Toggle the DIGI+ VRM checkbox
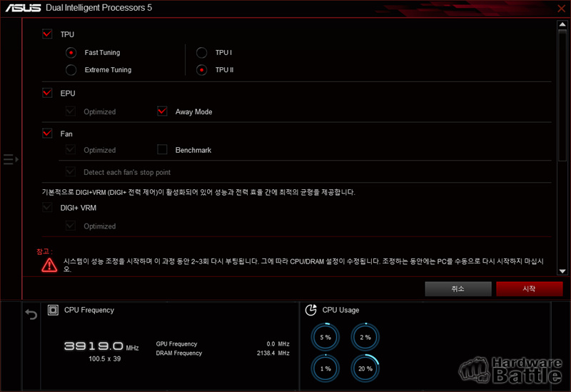This screenshot has height=392, width=571. (47, 207)
